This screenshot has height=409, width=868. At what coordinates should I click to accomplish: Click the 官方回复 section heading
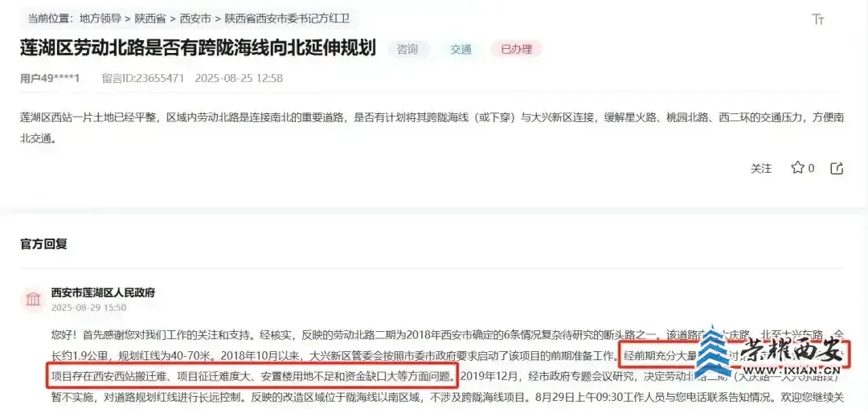[43, 244]
